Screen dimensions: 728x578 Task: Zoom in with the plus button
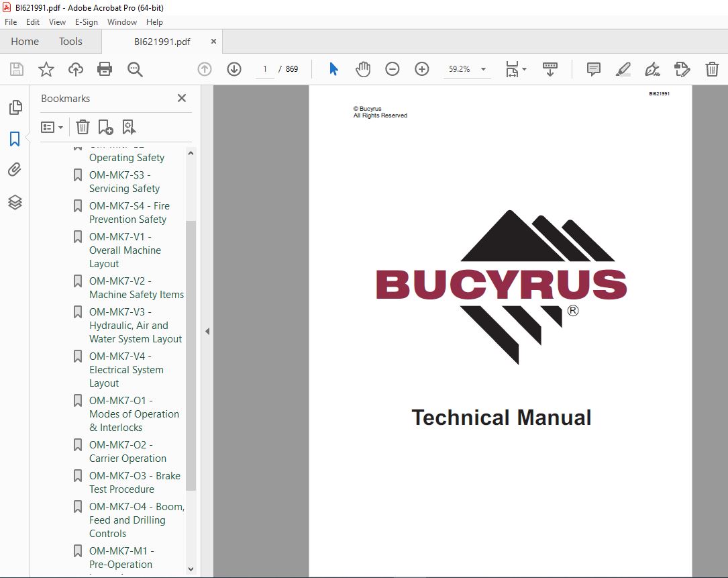(421, 69)
